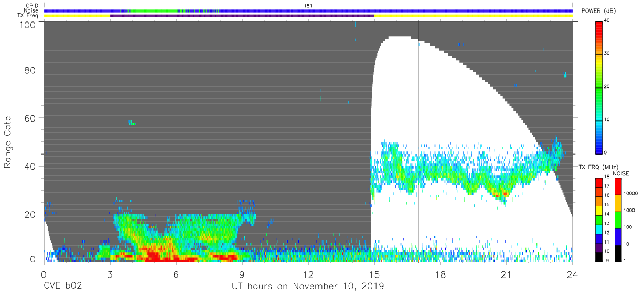Click the "Range Gate" axis label

8,142
